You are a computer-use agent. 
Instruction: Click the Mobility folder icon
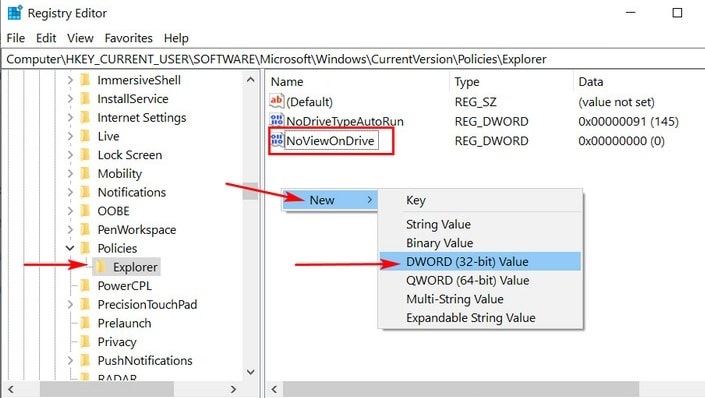[x=85, y=174]
